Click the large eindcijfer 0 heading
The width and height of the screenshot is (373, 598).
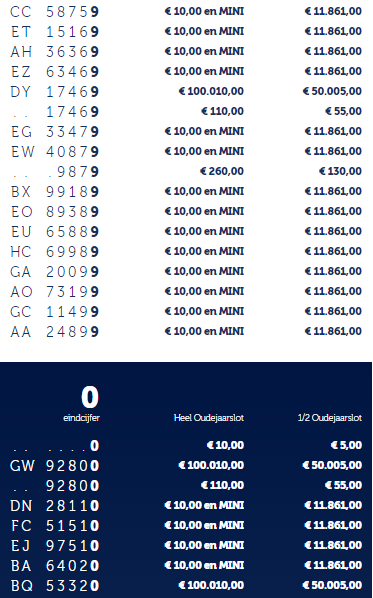pyautogui.click(x=90, y=397)
